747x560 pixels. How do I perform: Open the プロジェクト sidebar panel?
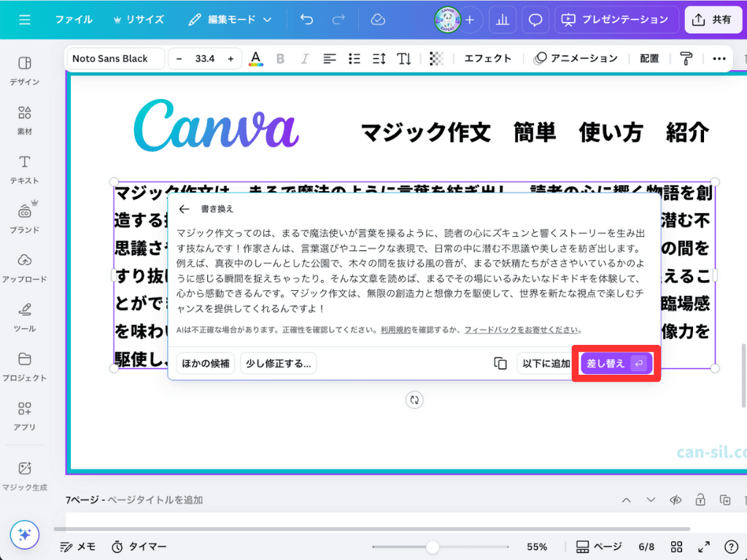[25, 367]
